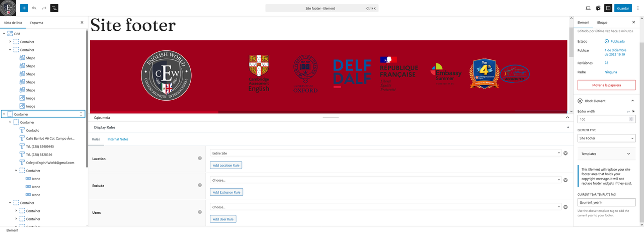Open the Internal Notes tab
The width and height of the screenshot is (644, 233).
click(118, 139)
